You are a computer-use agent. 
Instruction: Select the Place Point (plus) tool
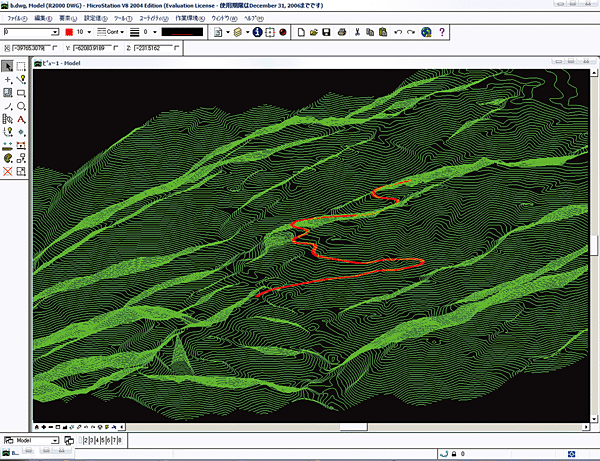(8, 80)
